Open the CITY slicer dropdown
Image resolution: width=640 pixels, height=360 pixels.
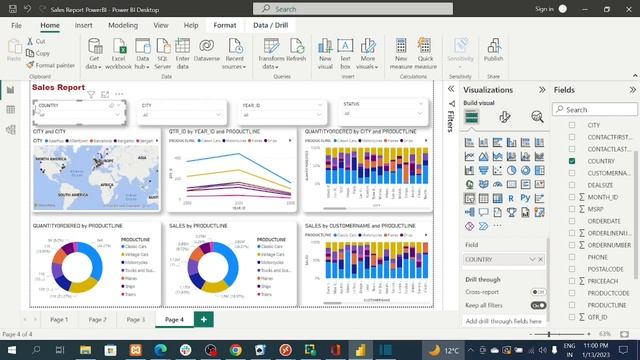(x=219, y=115)
